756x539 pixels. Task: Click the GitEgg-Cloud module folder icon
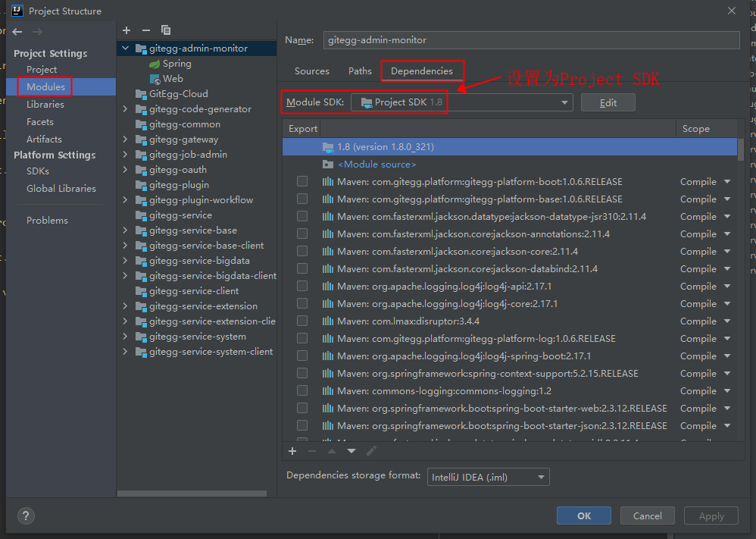(x=141, y=94)
